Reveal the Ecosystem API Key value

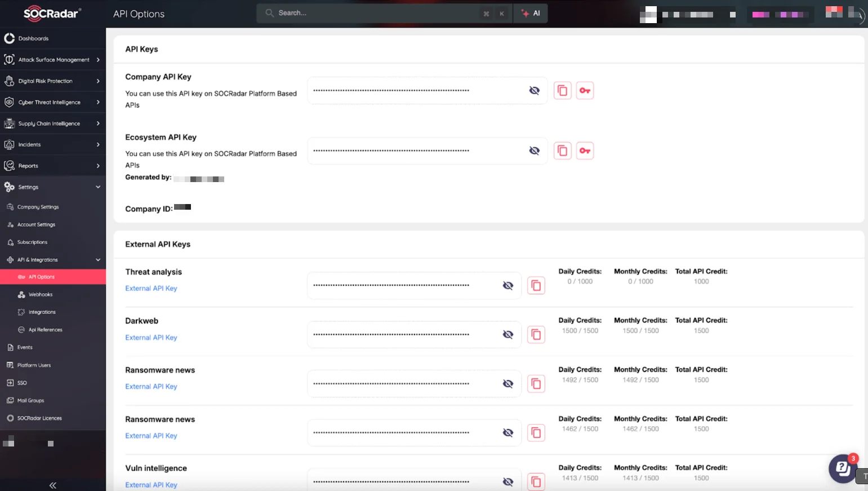(x=534, y=151)
